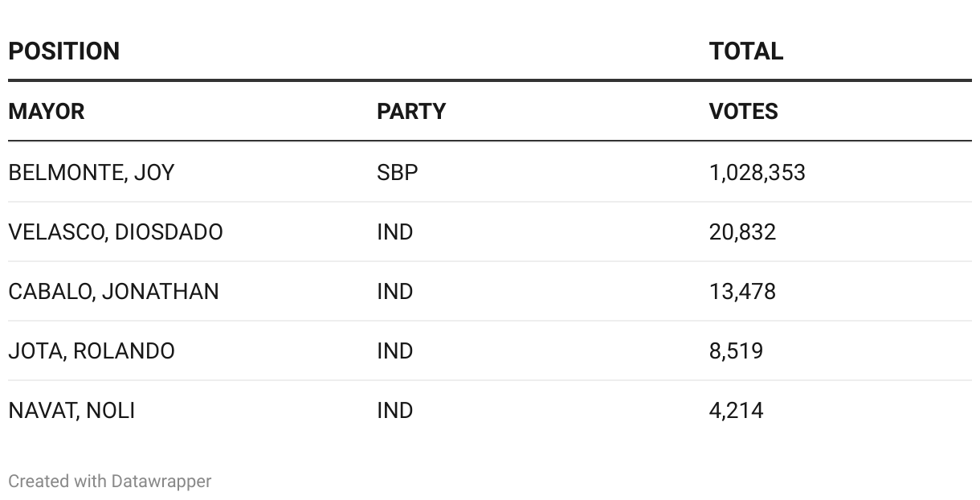
Task: Click the POSITION column header
Action: 64,51
